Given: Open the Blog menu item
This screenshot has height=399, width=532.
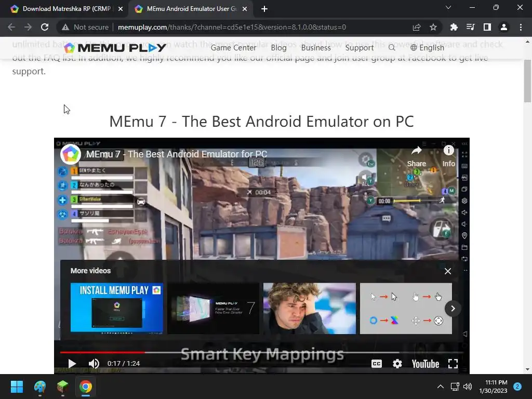Looking at the screenshot, I should point(278,48).
